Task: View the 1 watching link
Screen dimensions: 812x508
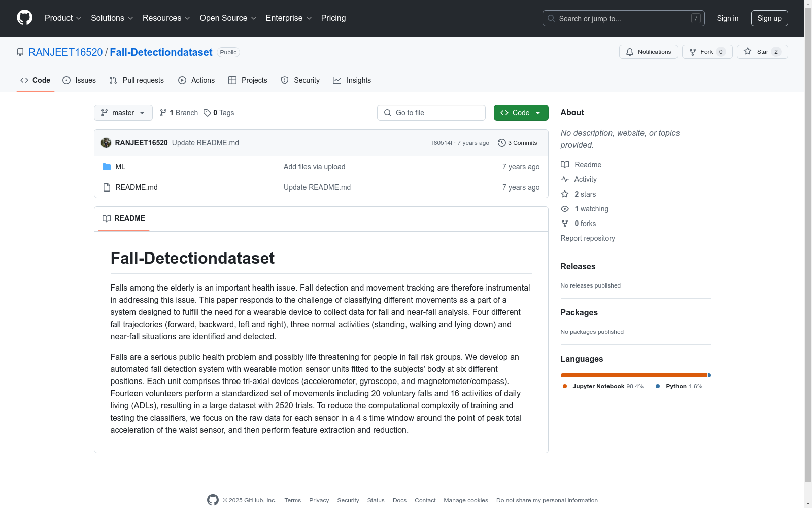Action: [585, 209]
